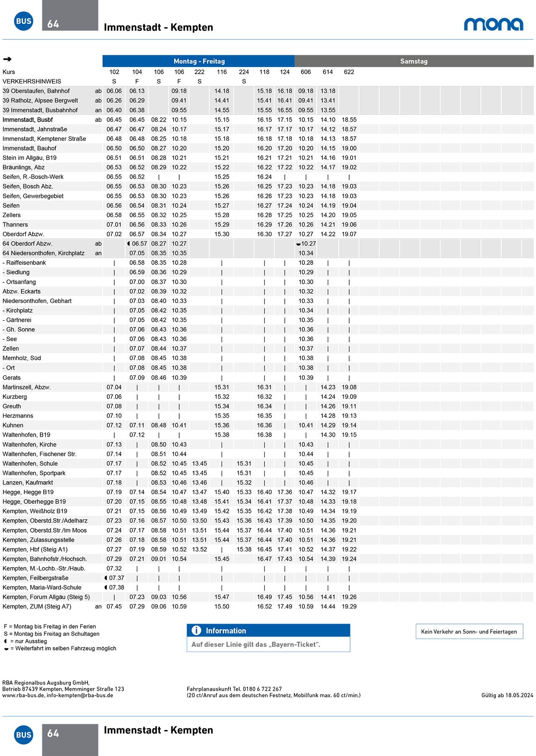536x756 pixels.
Task: Click time 13.45 at Waltenhofen, Schule
Action: [x=199, y=464]
